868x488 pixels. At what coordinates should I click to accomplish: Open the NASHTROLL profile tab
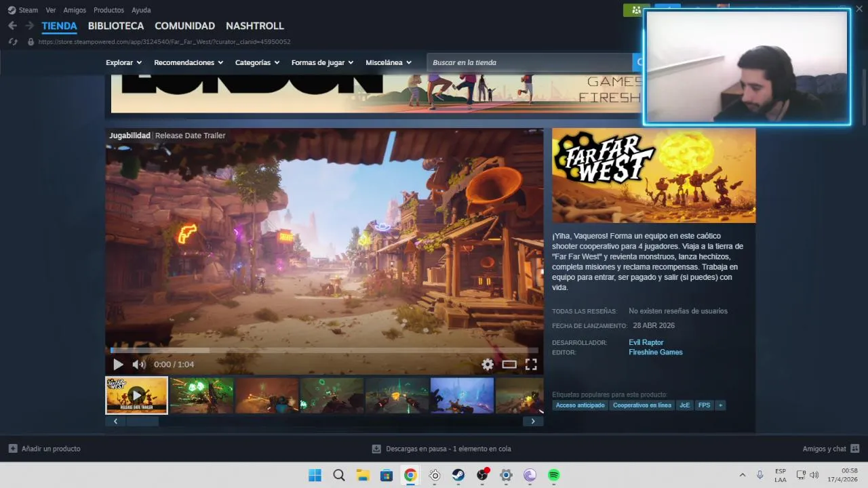(x=255, y=26)
